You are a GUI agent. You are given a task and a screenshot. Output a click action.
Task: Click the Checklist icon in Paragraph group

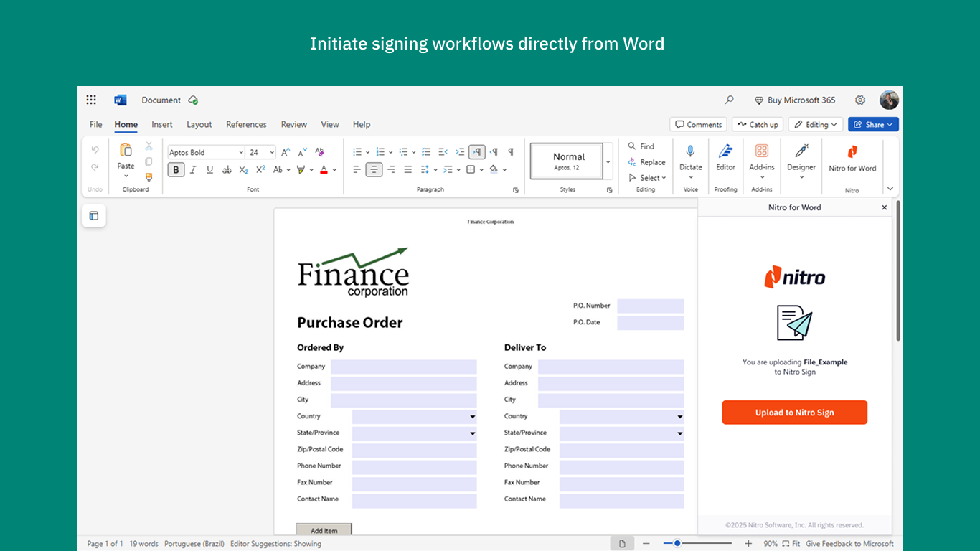426,151
